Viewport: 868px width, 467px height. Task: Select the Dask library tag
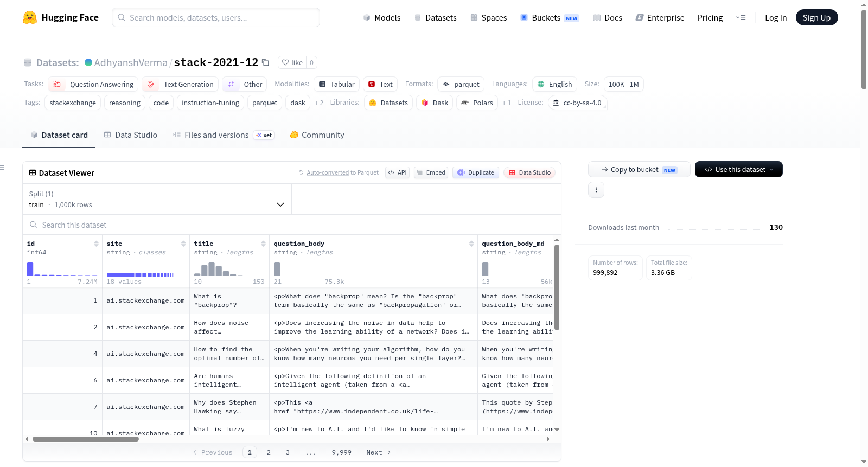pos(435,103)
